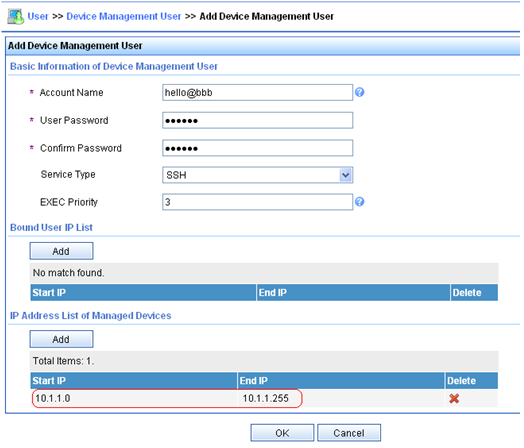Image resolution: width=524 pixels, height=448 pixels.
Task: Confirm with the OK button
Action: 282,433
